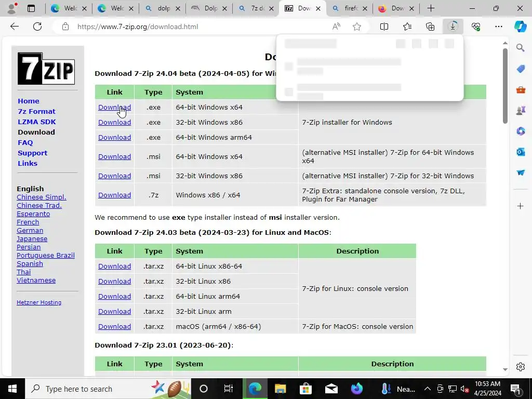This screenshot has width=532, height=399.
Task: Open LZMA SDK navigation link
Action: pyautogui.click(x=37, y=122)
